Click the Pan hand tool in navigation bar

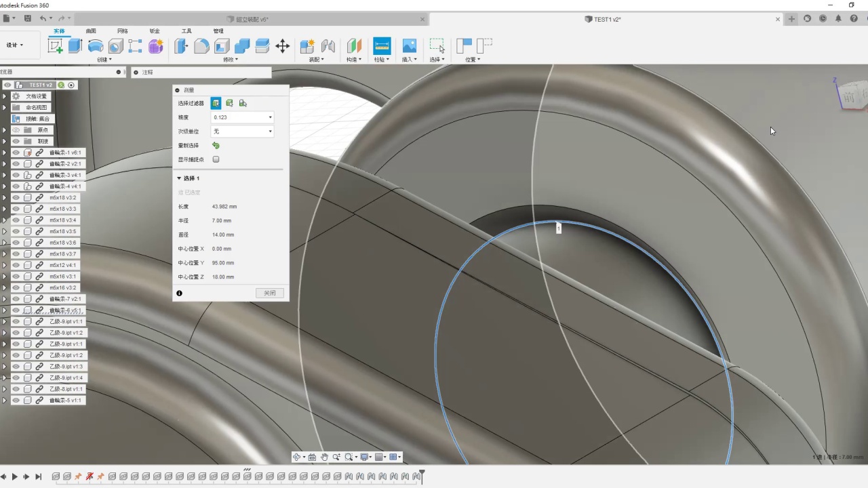pyautogui.click(x=325, y=457)
